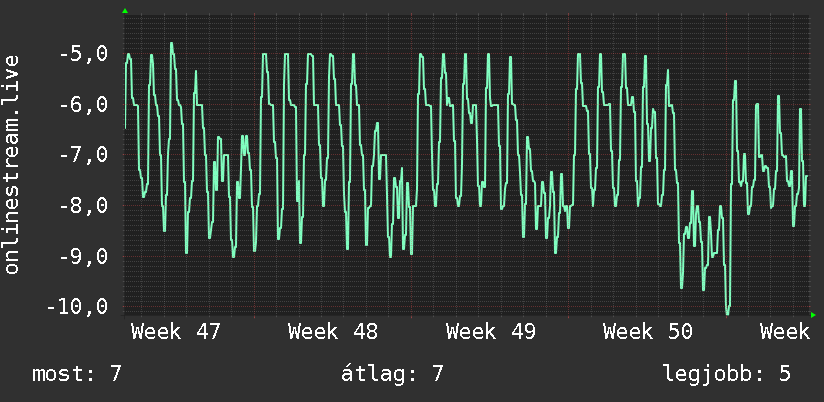The height and width of the screenshot is (402, 824).
Task: Click the "legjobb: 5" statistic
Action: 727,374
